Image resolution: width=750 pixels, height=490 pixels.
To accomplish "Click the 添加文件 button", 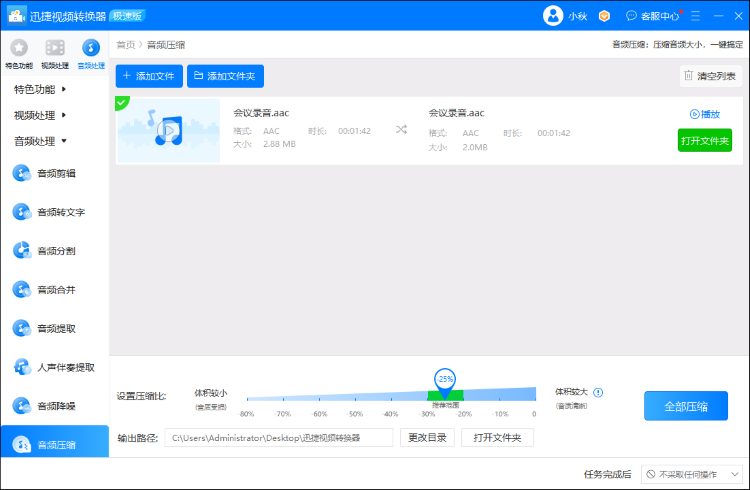I will (x=148, y=76).
